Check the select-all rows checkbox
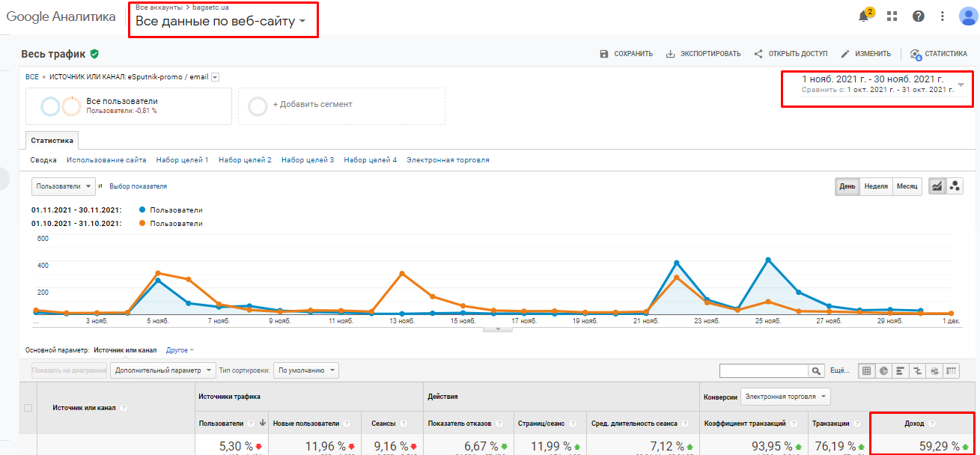Screen dimensions: 980x455 tap(28, 408)
